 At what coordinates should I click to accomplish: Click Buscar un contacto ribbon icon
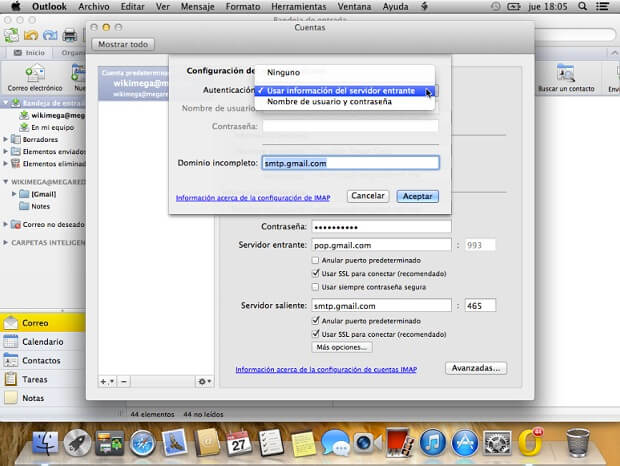click(x=566, y=78)
